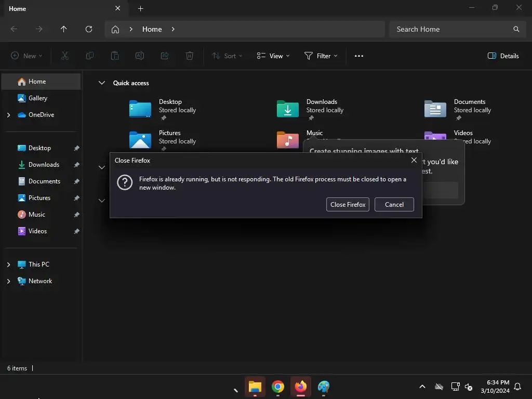Click the 6 items status text
The height and width of the screenshot is (399, 532).
click(17, 368)
